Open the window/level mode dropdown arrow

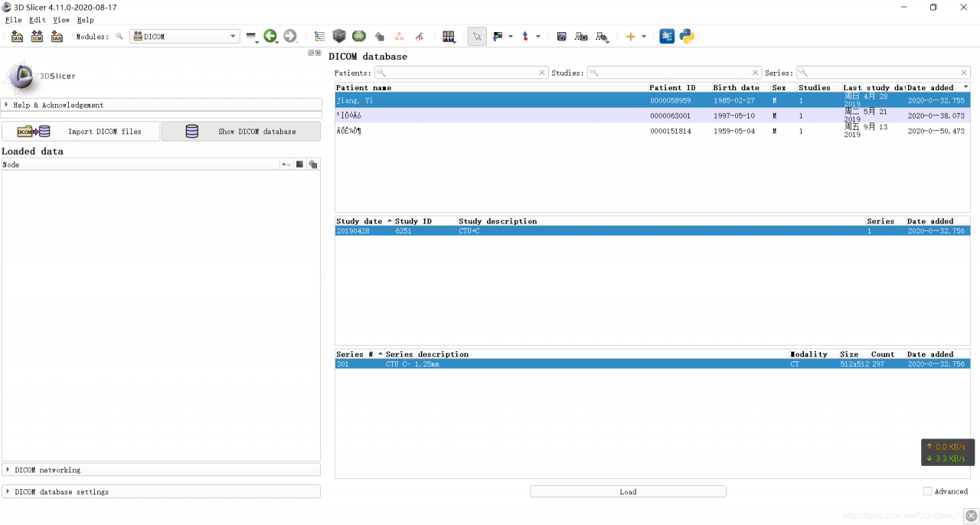(511, 37)
